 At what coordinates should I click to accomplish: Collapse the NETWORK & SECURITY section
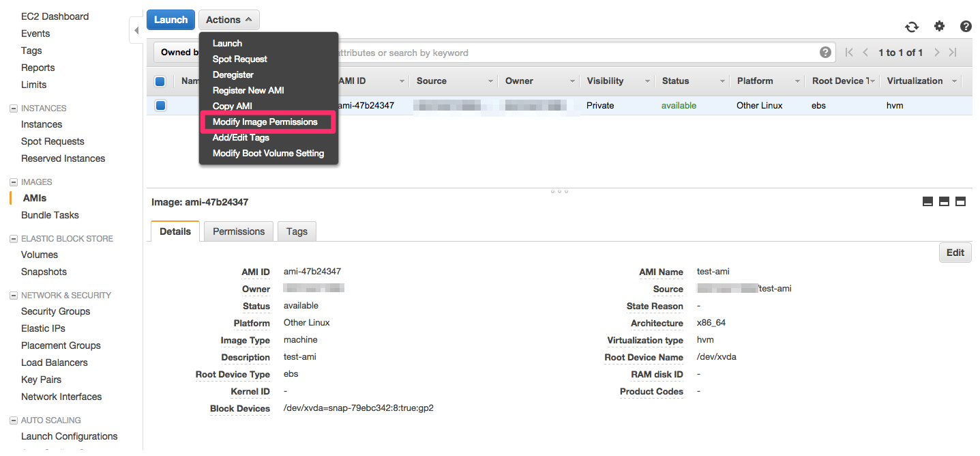(x=14, y=296)
